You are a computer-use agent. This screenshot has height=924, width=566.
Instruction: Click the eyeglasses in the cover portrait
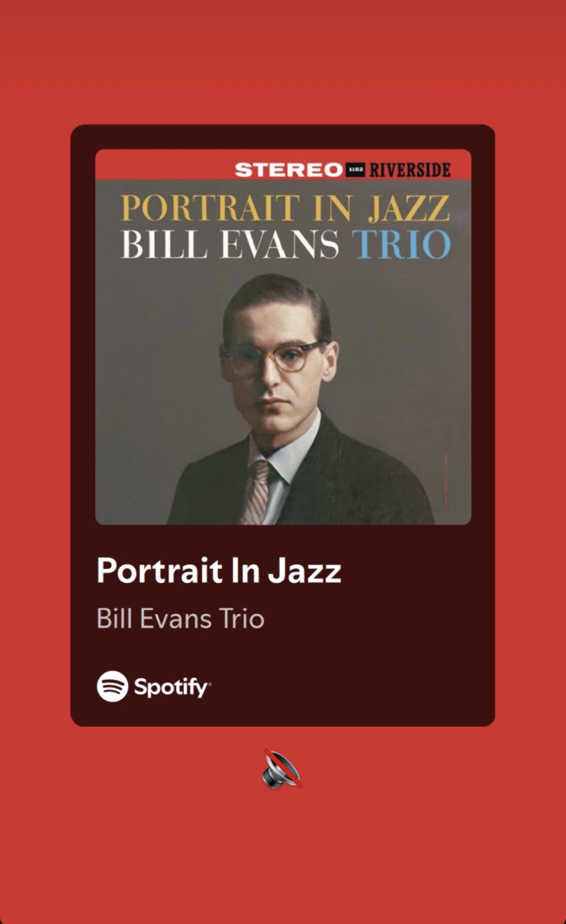coord(273,356)
